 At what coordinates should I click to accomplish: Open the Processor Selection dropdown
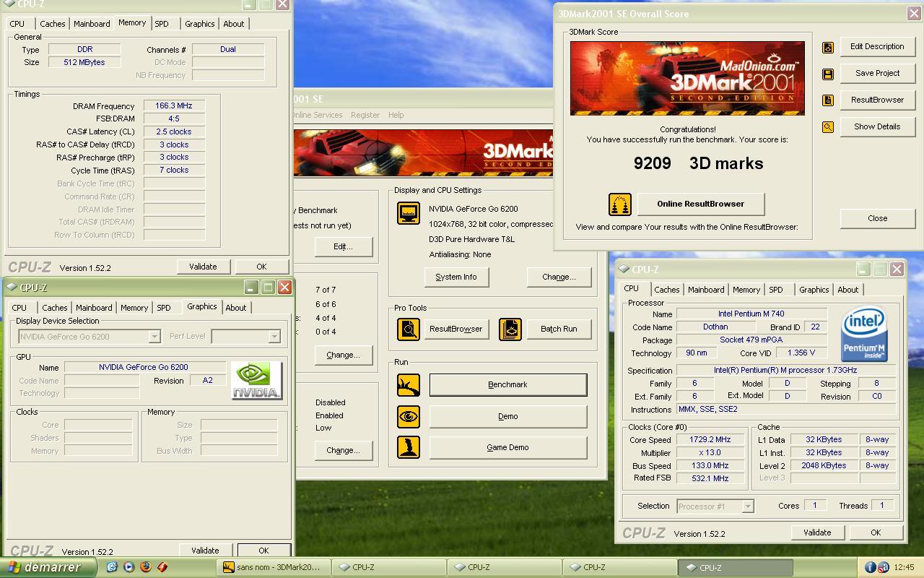[x=748, y=506]
